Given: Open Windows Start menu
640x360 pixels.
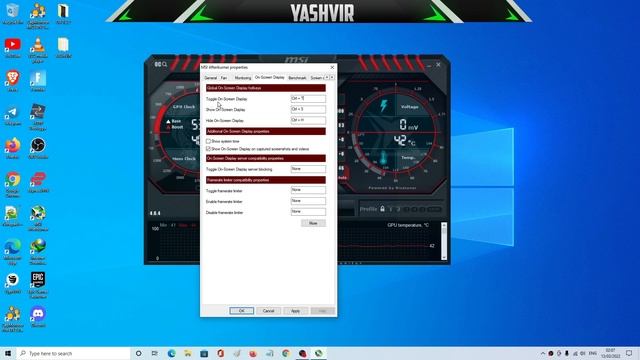Looking at the screenshot, I should [x=8, y=353].
